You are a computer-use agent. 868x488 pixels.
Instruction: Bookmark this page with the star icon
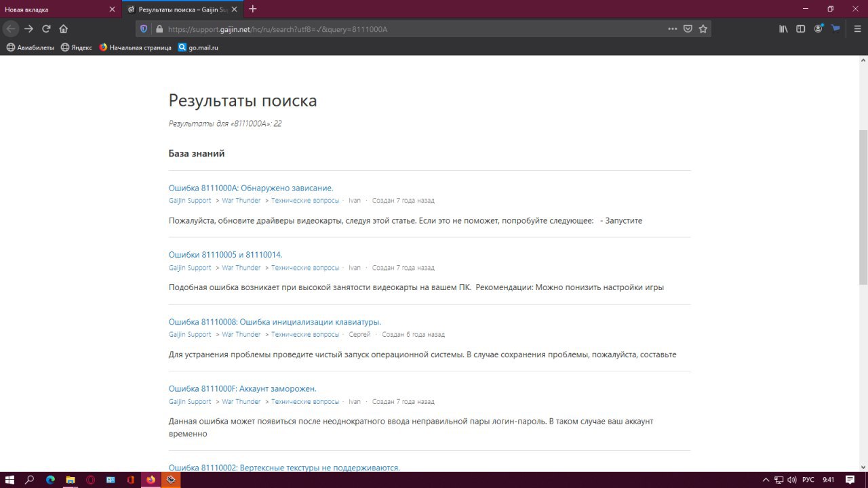pos(703,29)
